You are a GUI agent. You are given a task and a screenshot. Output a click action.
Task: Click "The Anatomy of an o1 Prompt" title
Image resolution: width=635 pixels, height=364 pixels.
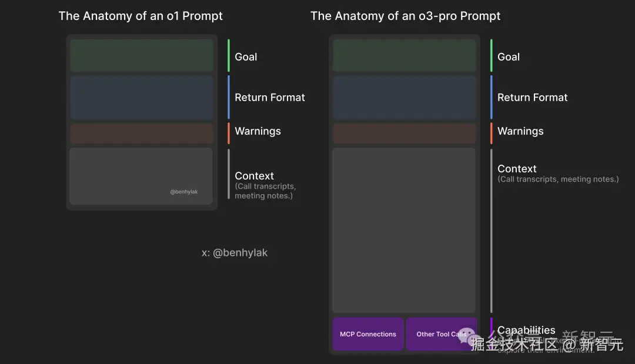point(141,16)
